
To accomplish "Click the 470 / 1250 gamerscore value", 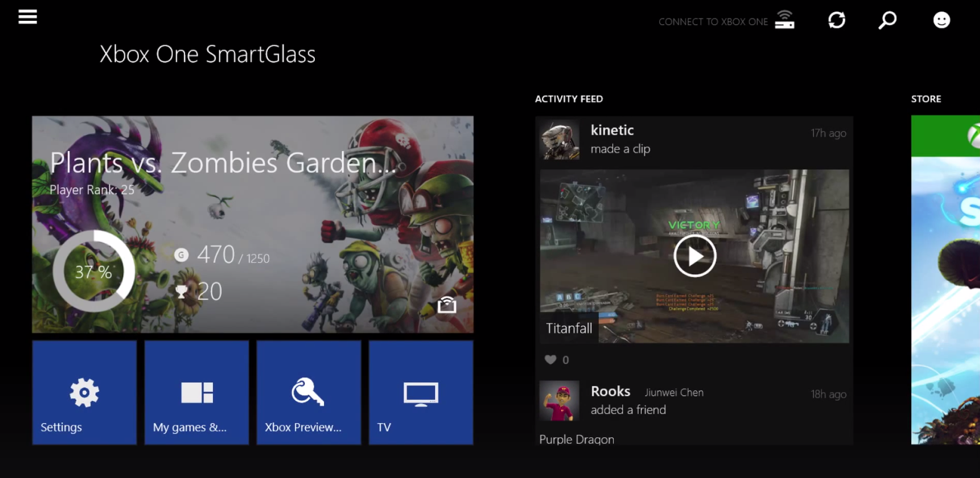I will coord(233,255).
